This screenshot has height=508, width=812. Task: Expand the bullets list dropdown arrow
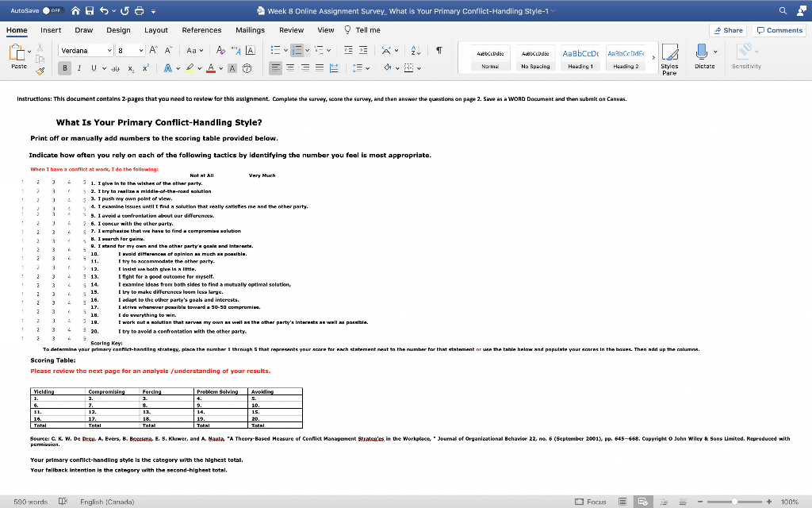[x=285, y=50]
